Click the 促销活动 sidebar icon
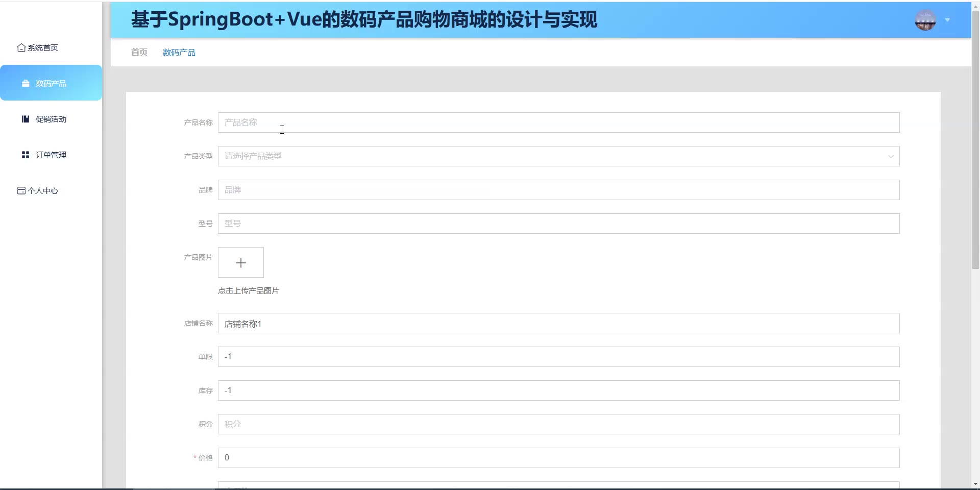The height and width of the screenshot is (490, 980). point(26,119)
